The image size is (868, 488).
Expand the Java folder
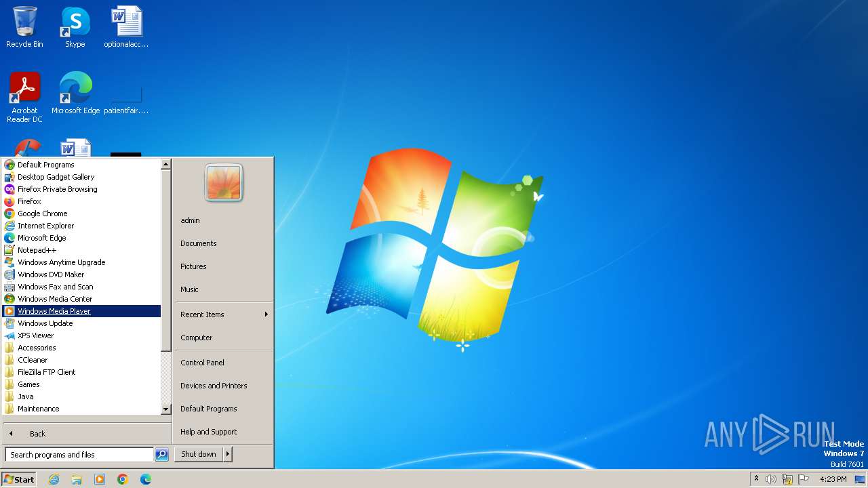click(81, 396)
